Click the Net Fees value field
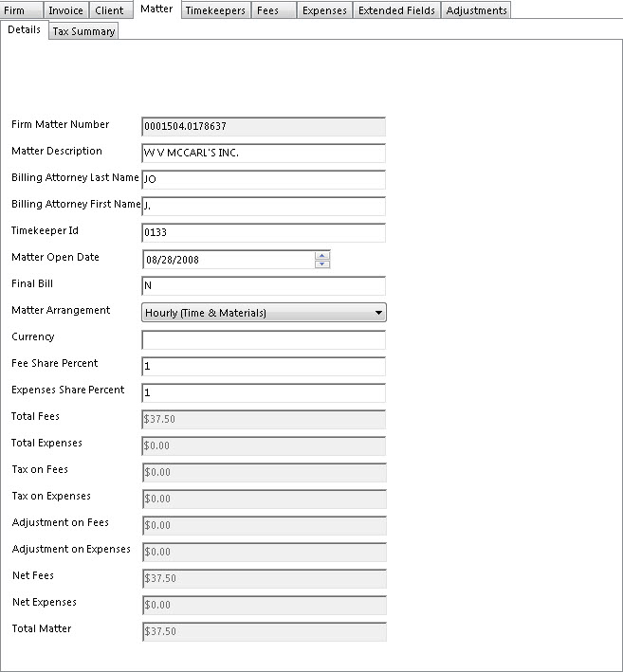The image size is (623, 672). point(265,579)
